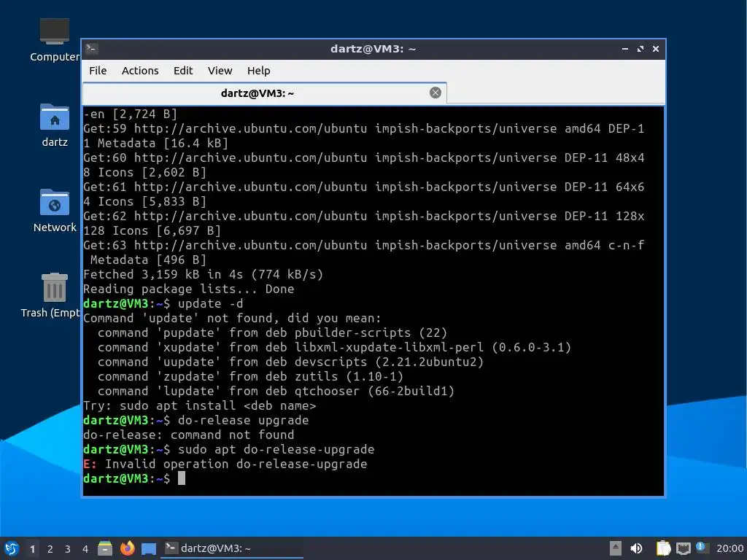Select the dartz home folder desktop icon
747x560 pixels.
coord(54,125)
